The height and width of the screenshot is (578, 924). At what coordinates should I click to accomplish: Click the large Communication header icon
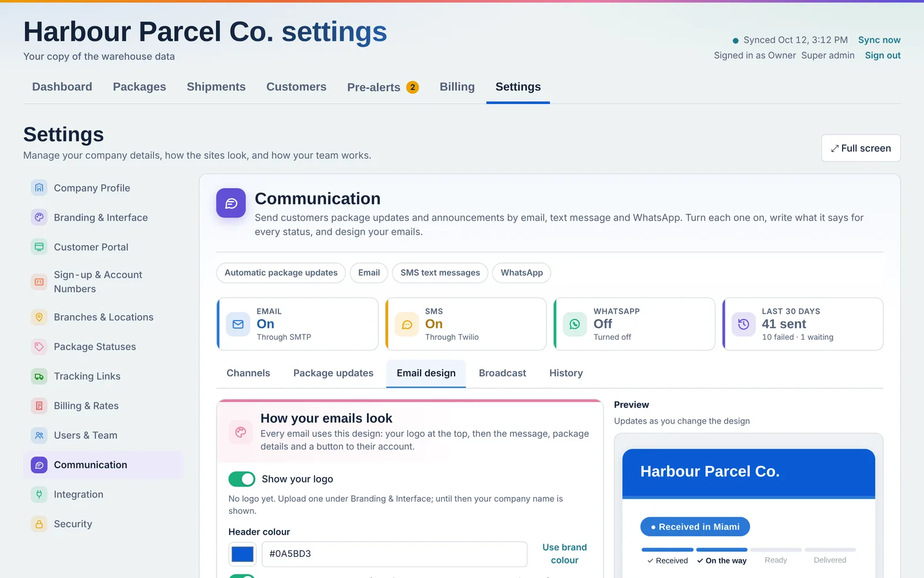[231, 203]
